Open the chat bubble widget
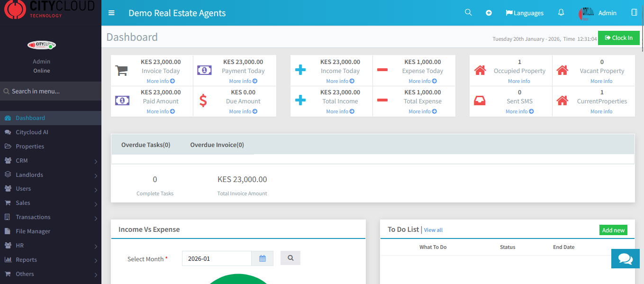Image resolution: width=644 pixels, height=284 pixels. point(626,259)
